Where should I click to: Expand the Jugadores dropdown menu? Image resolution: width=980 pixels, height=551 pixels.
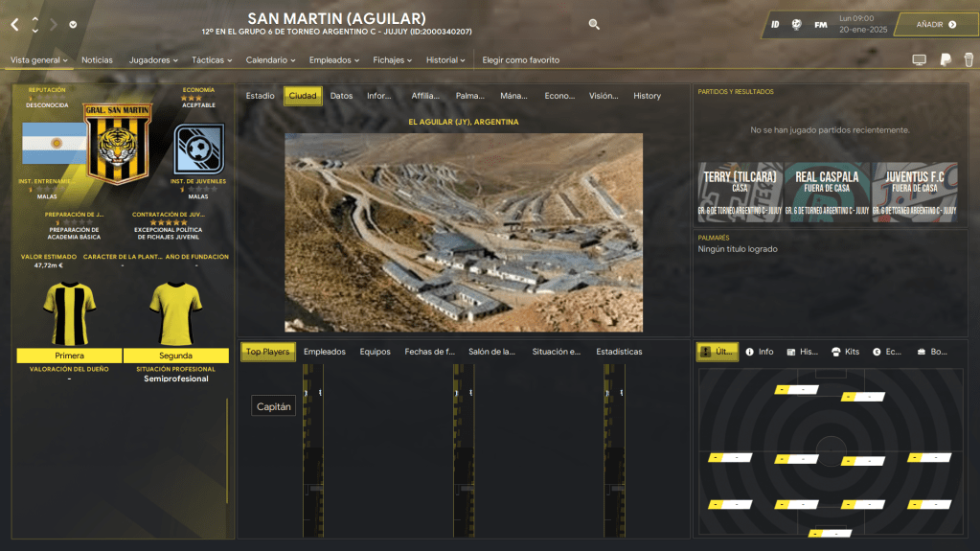click(x=153, y=60)
